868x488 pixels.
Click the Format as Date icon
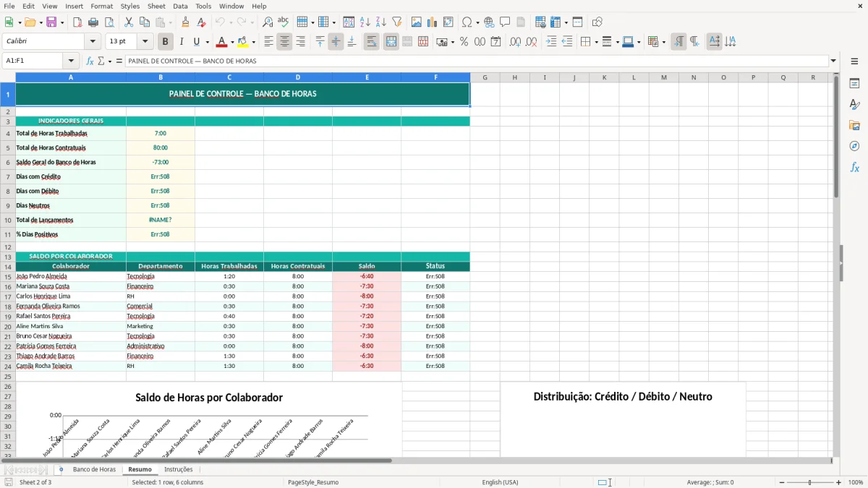[x=495, y=42]
